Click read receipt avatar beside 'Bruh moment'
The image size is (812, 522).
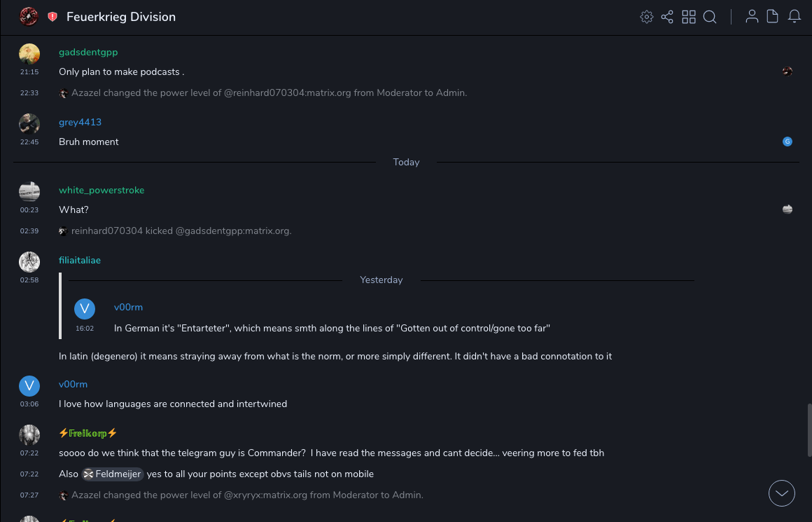pos(787,142)
